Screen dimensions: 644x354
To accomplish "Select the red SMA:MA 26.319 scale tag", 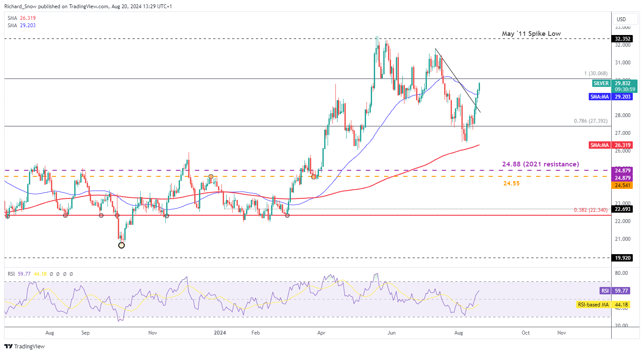I will coord(611,145).
